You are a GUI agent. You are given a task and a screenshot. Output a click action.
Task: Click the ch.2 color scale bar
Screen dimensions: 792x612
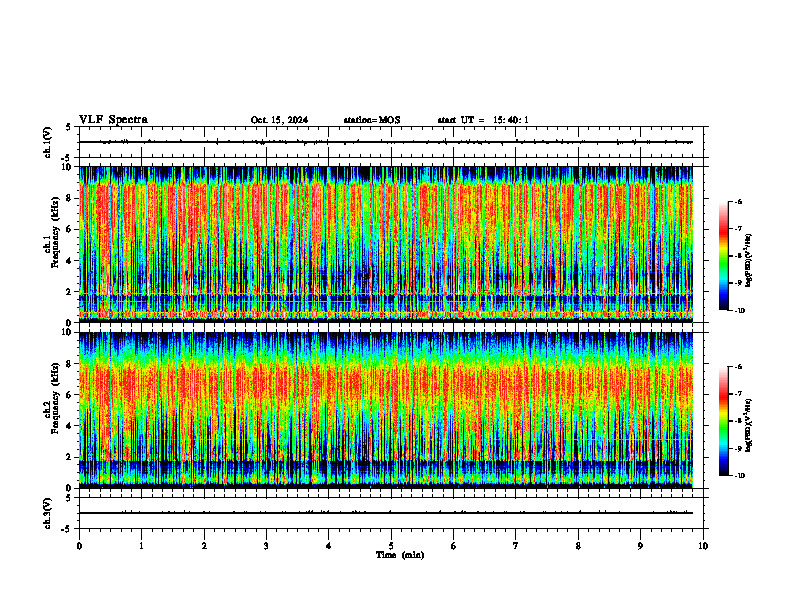pyautogui.click(x=724, y=421)
